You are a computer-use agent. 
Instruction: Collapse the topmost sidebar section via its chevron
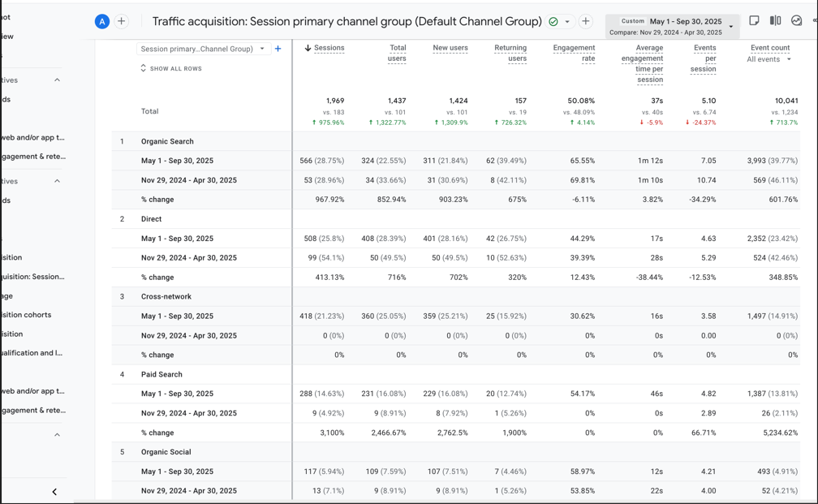point(57,80)
